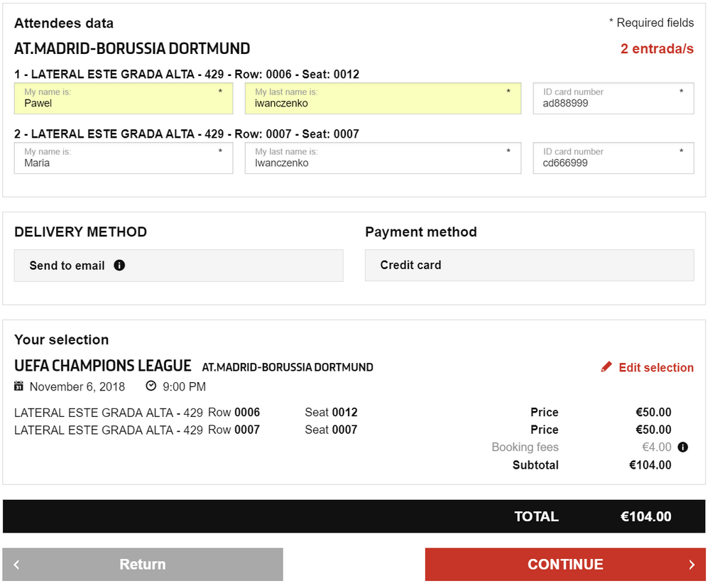Screen dimensions: 710x588
Task: Edit attendee 2 first name field Maria
Action: [x=124, y=158]
